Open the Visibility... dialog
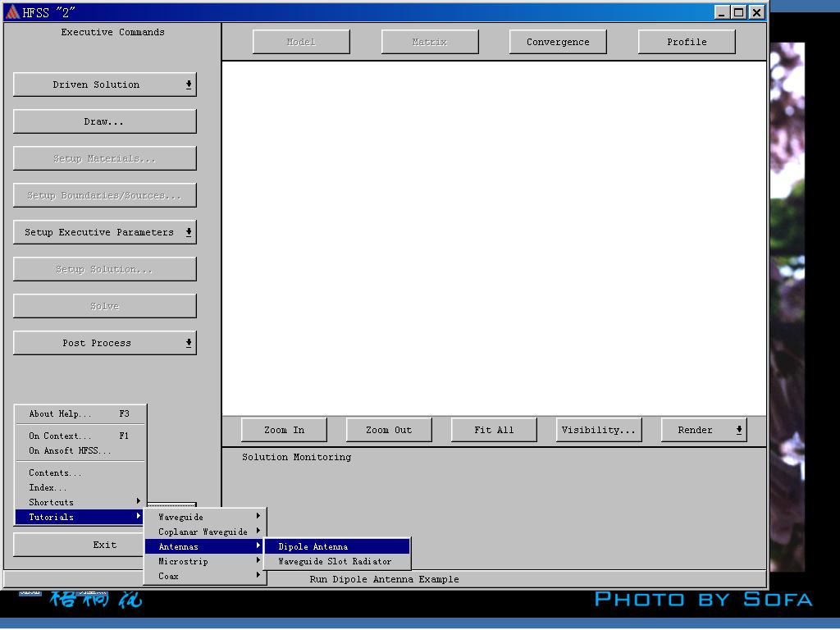The height and width of the screenshot is (630, 840). [598, 430]
